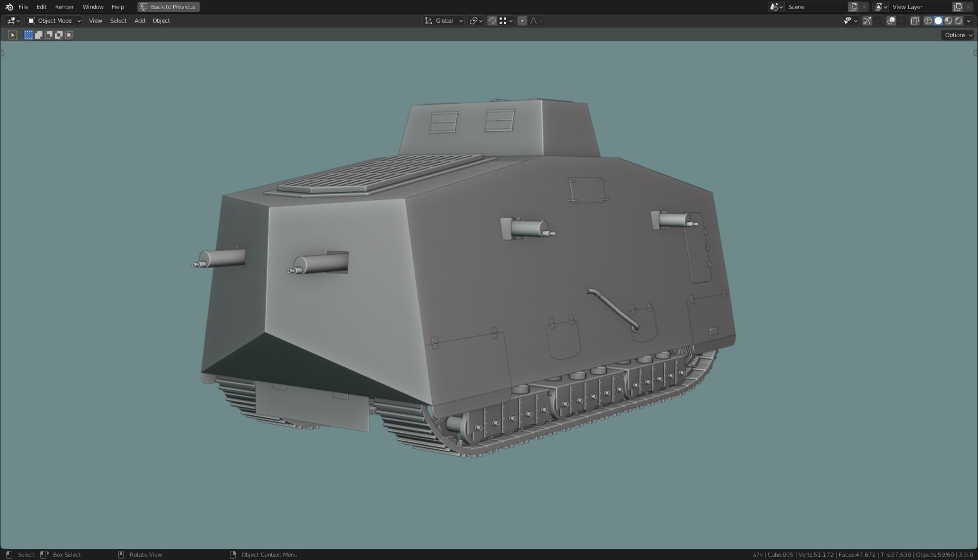Expand the Options dropdown in viewport corner
Viewport: 978px width, 560px height.
[x=957, y=34]
